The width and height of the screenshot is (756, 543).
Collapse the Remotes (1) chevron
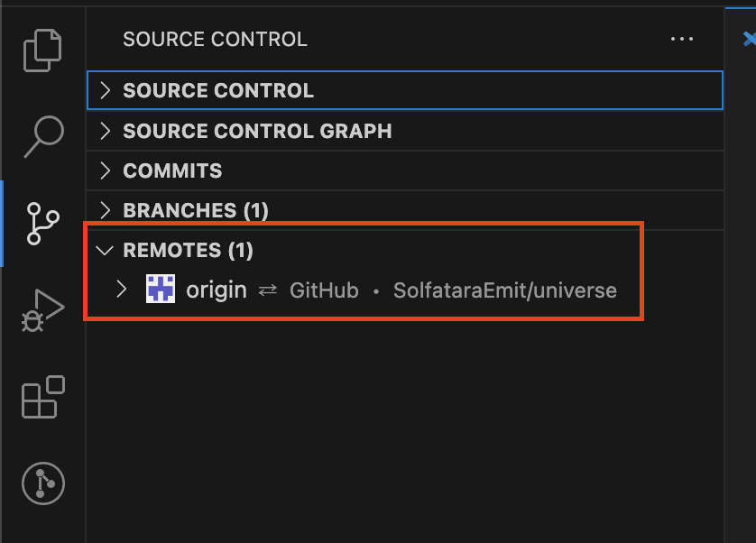pos(105,250)
